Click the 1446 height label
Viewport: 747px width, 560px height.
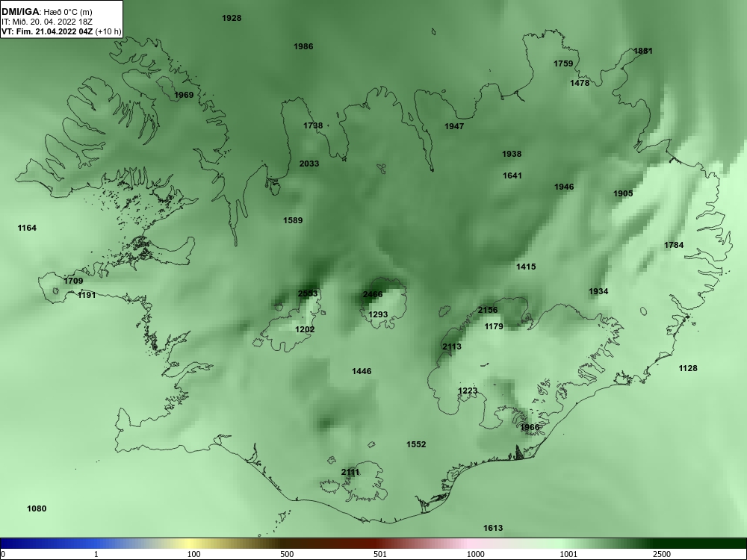362,371
